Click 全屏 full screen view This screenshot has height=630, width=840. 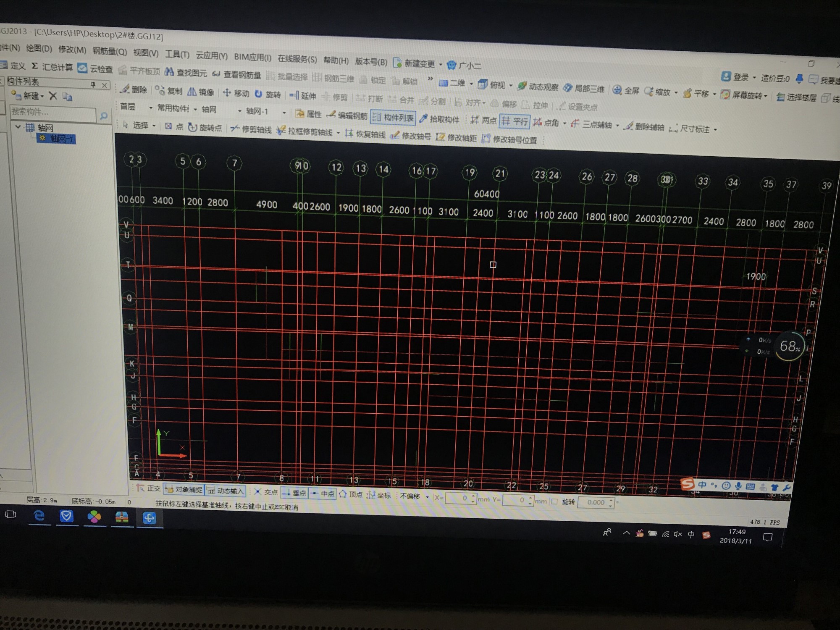click(x=626, y=90)
